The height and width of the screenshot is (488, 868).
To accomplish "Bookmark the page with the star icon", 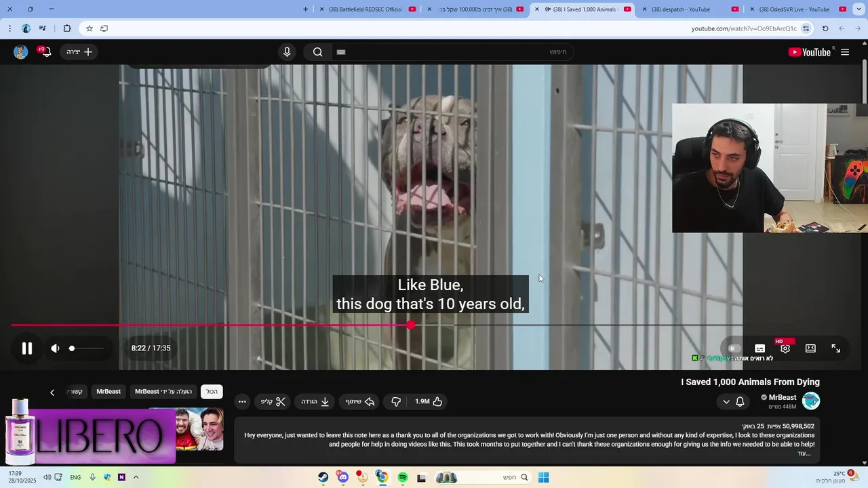I will (x=89, y=28).
